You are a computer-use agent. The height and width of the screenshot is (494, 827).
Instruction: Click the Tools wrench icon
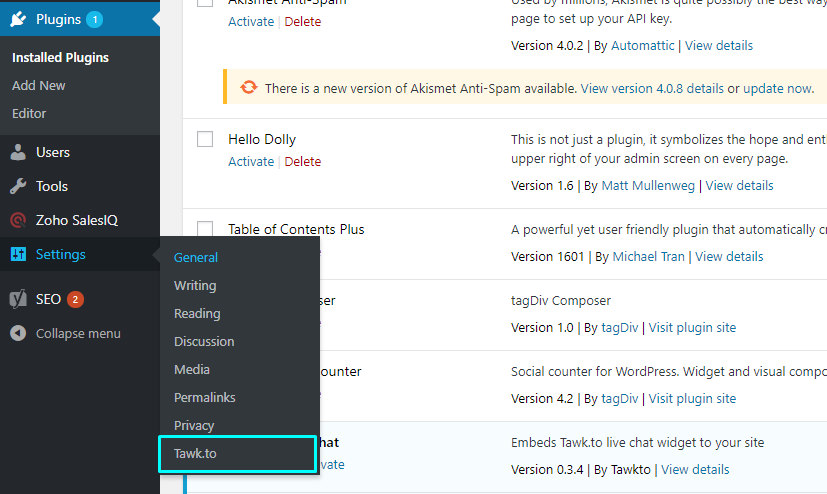(x=18, y=186)
